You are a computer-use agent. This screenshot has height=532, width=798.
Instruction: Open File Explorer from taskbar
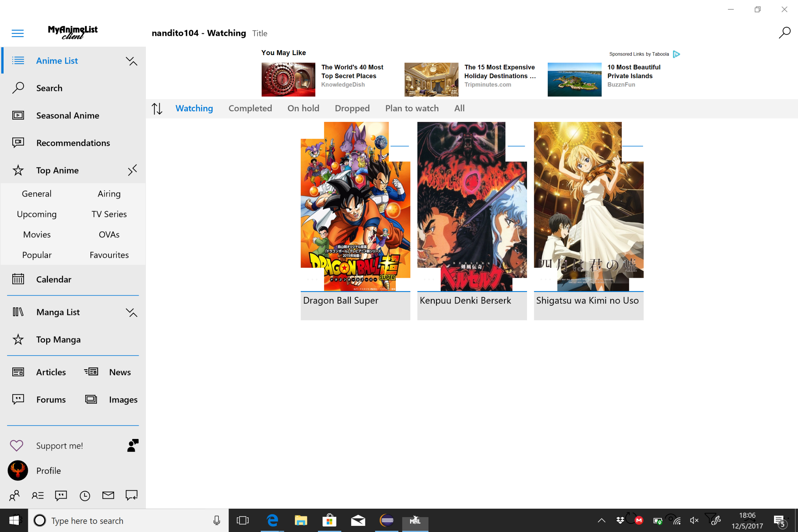click(301, 520)
